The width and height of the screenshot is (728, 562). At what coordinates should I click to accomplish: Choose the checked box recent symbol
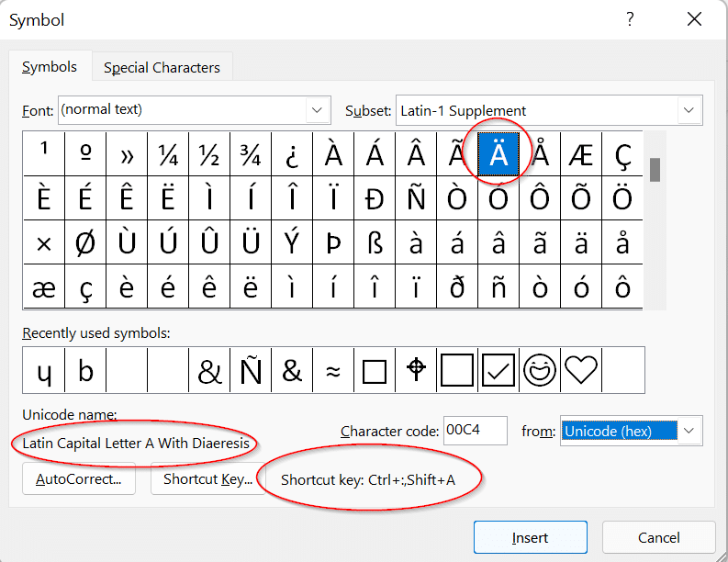click(x=498, y=370)
